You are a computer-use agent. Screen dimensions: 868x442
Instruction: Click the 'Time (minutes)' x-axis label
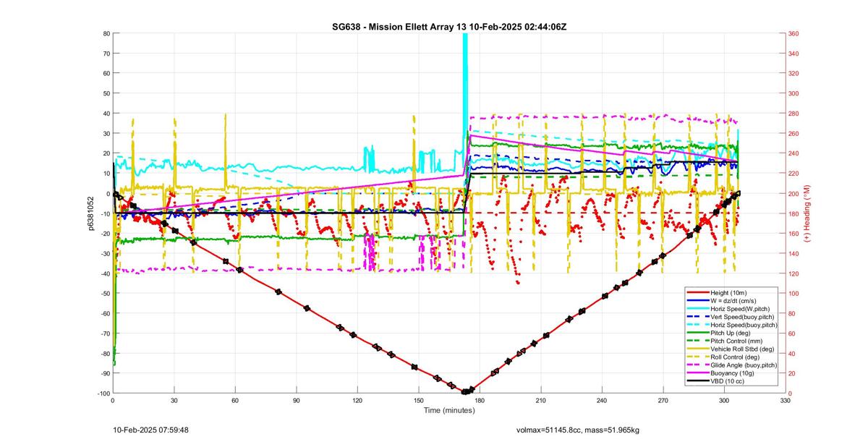click(449, 409)
